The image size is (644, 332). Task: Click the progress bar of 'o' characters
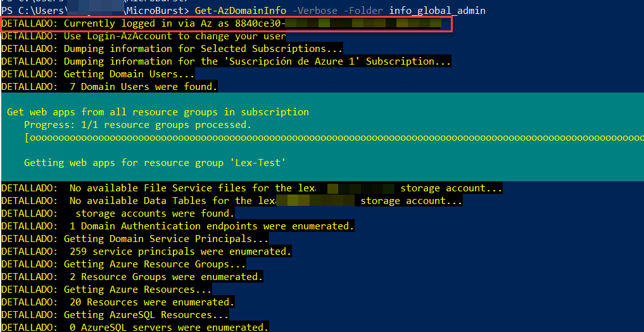click(x=334, y=137)
